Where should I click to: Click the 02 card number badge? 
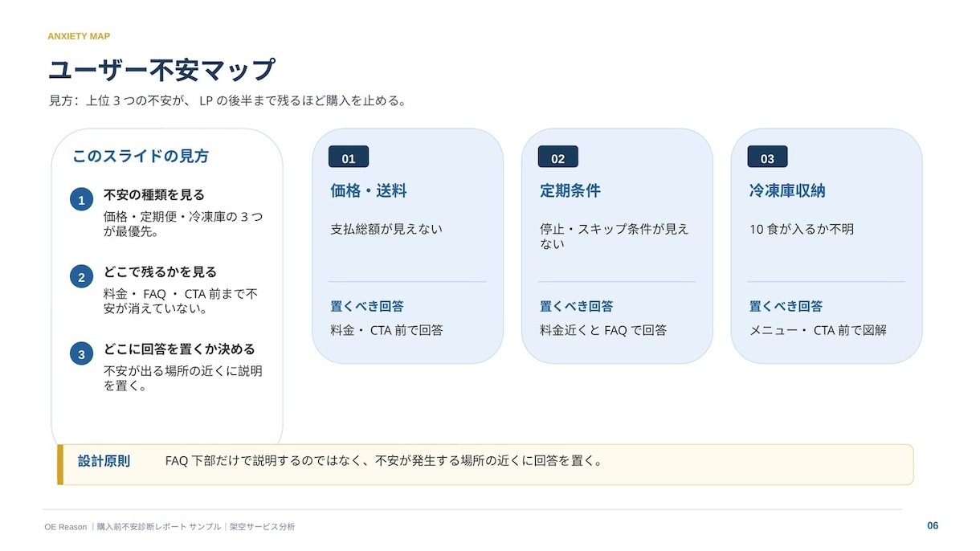558,157
